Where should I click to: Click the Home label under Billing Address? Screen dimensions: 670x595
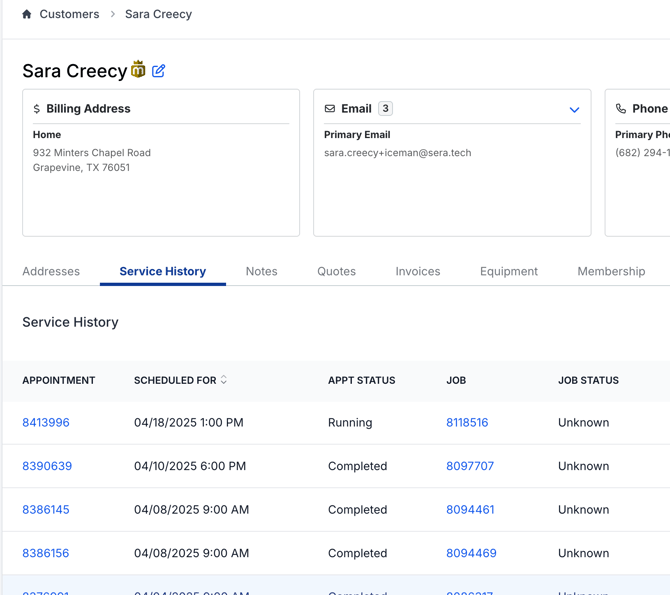pos(47,135)
